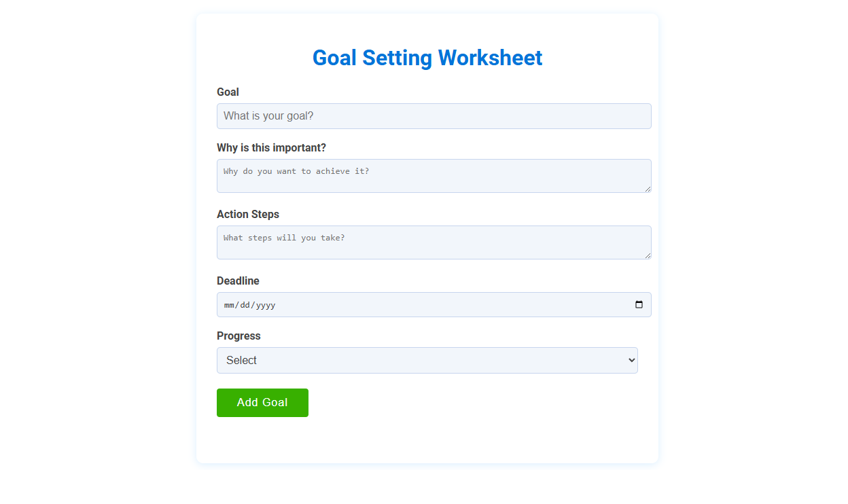Click the Deadline label
The height and width of the screenshot is (504, 848).
pyautogui.click(x=238, y=281)
